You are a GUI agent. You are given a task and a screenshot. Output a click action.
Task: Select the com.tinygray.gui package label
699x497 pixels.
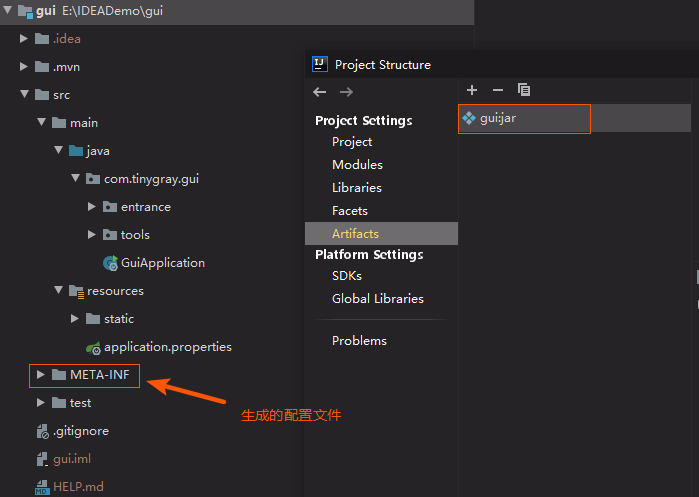click(151, 179)
